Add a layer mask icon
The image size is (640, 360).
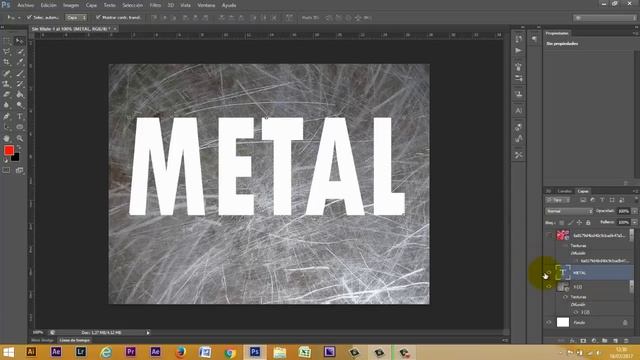click(583, 340)
